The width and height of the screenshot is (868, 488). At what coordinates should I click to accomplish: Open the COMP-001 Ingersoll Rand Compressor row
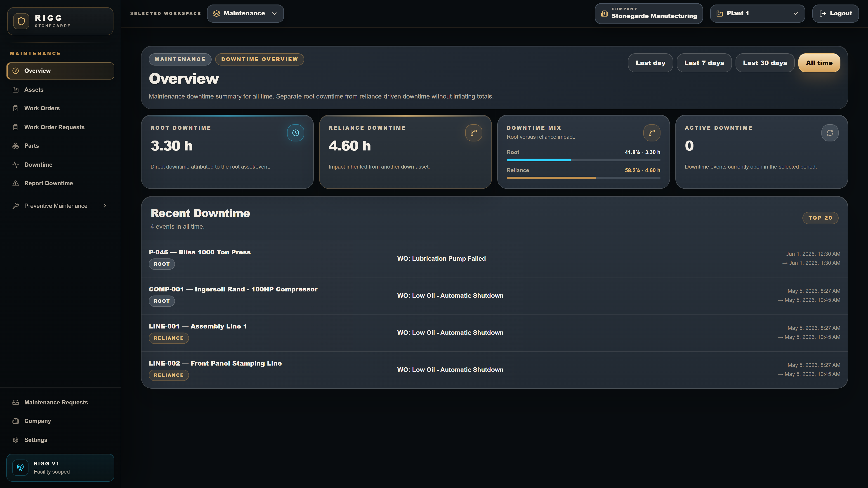[x=494, y=296]
